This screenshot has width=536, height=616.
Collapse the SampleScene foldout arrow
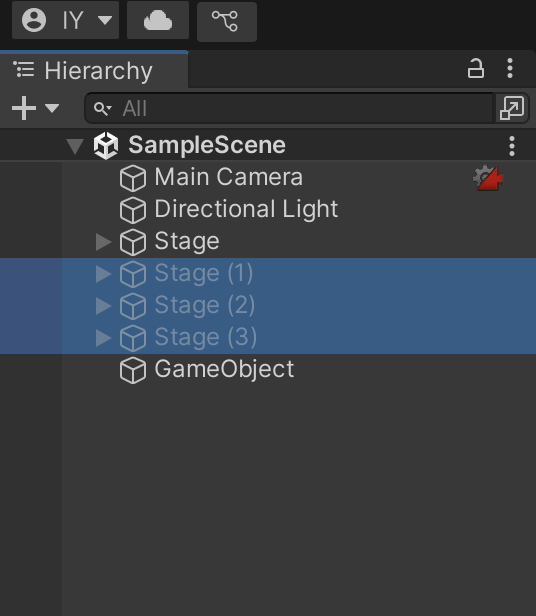(75, 146)
